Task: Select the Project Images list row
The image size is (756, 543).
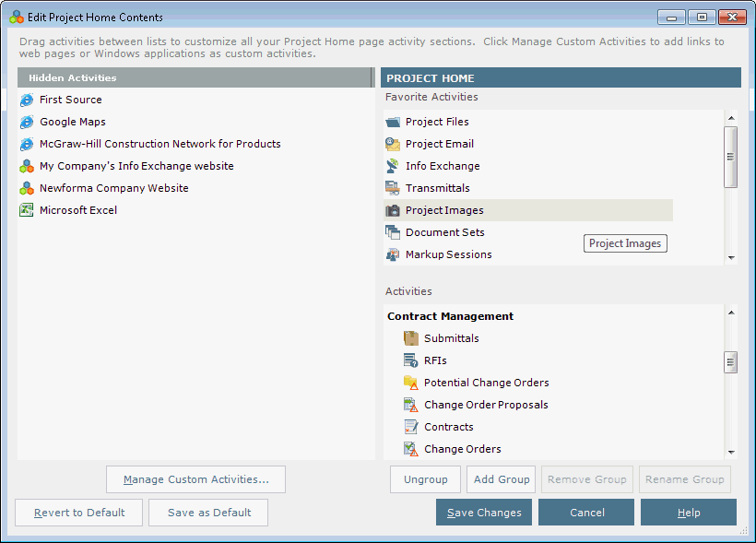Action: tap(528, 211)
